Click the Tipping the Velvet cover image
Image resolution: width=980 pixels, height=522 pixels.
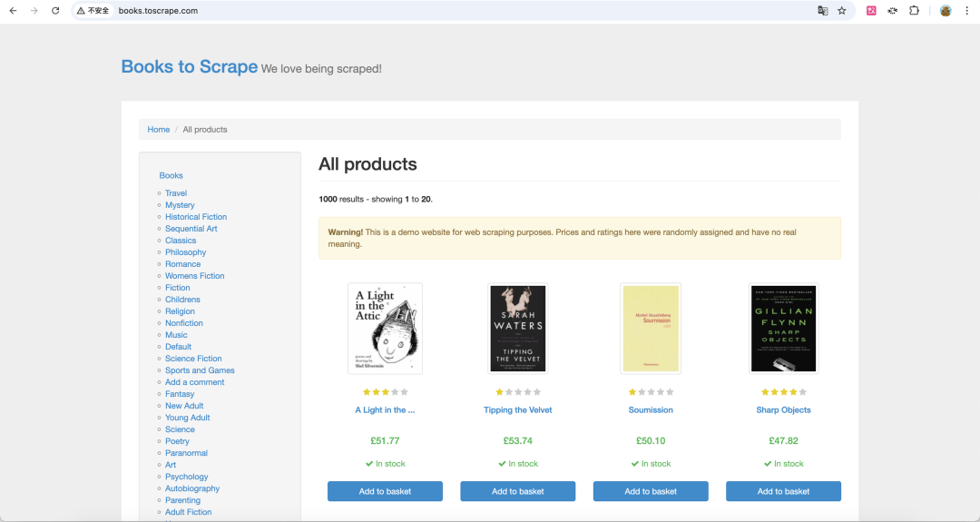pyautogui.click(x=518, y=329)
